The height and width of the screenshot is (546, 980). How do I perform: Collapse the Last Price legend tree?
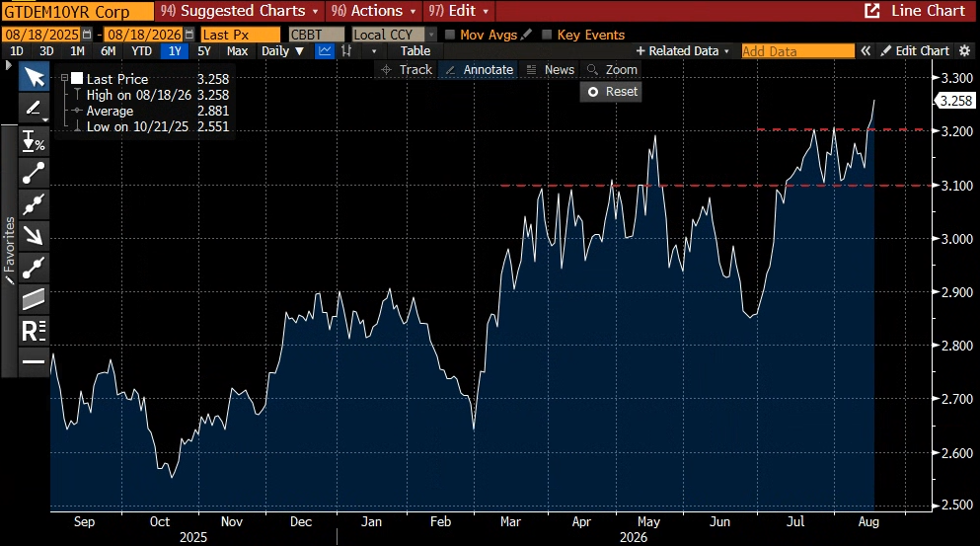click(x=64, y=78)
